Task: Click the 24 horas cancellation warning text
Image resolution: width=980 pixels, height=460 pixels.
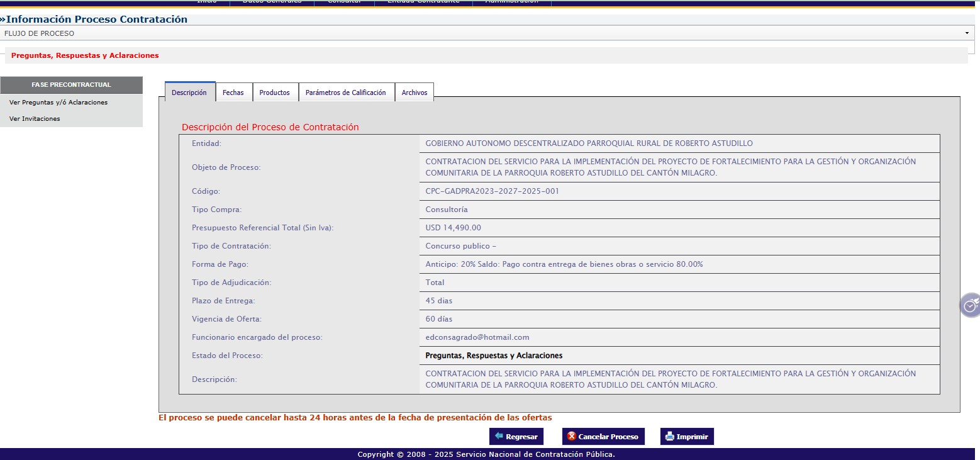Action: pyautogui.click(x=355, y=418)
